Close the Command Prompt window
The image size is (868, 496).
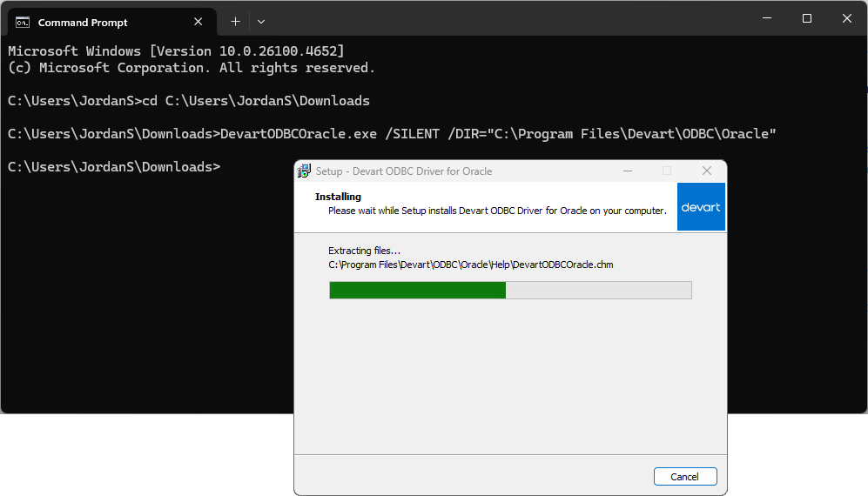847,18
